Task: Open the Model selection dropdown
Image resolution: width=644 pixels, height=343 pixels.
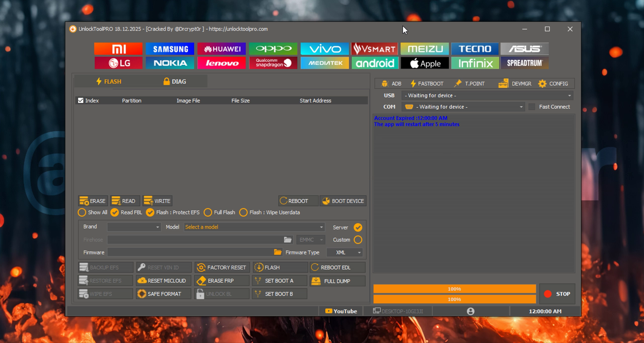Action: [254, 227]
